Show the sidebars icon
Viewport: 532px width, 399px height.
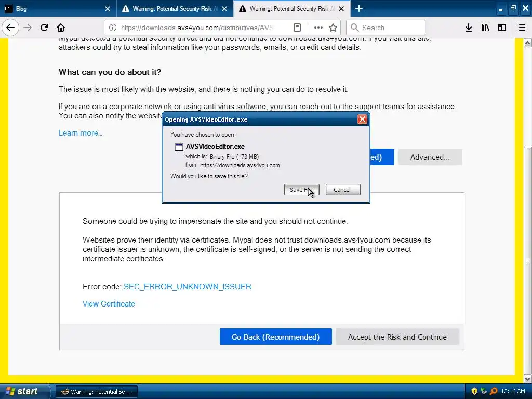[502, 28]
